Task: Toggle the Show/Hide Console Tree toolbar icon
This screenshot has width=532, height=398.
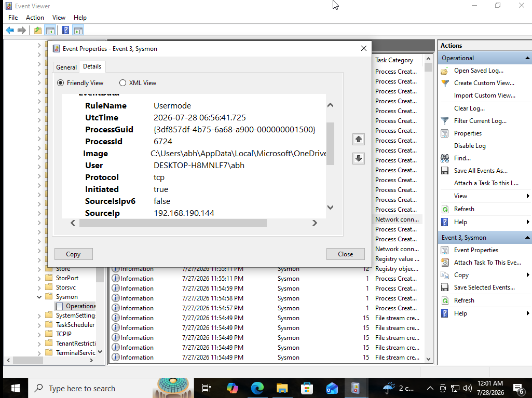Action: [50, 31]
